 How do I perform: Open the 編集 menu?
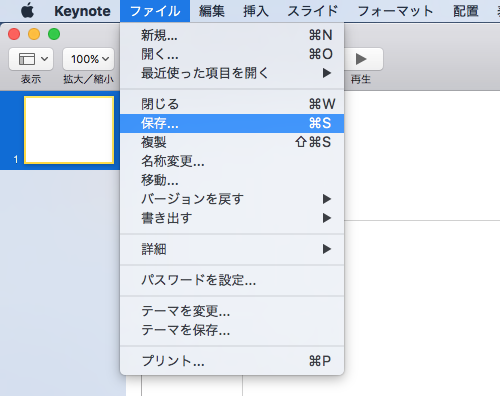pyautogui.click(x=212, y=11)
